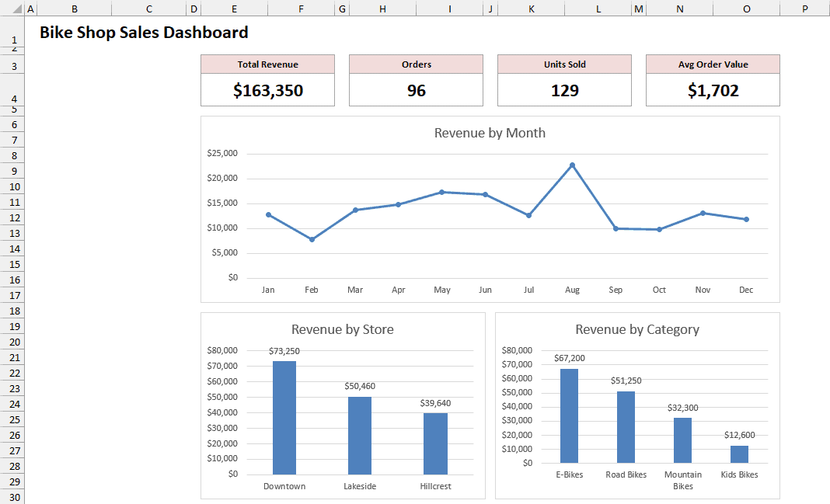Select column C header
Image resolution: width=830 pixels, height=504 pixels.
pos(148,9)
